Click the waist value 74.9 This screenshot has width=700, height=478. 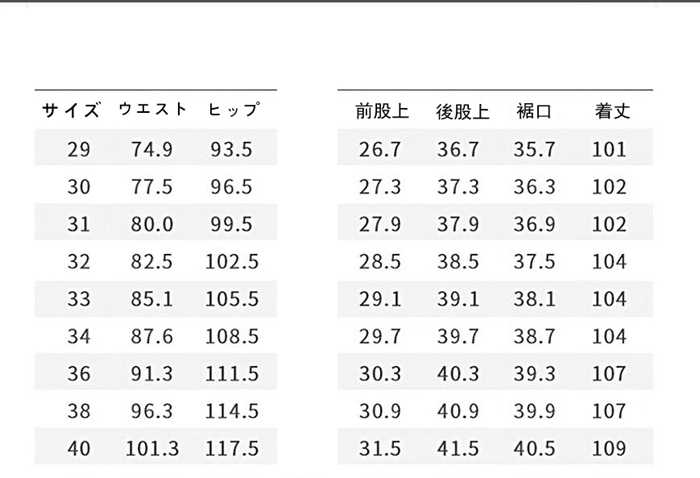(x=152, y=150)
